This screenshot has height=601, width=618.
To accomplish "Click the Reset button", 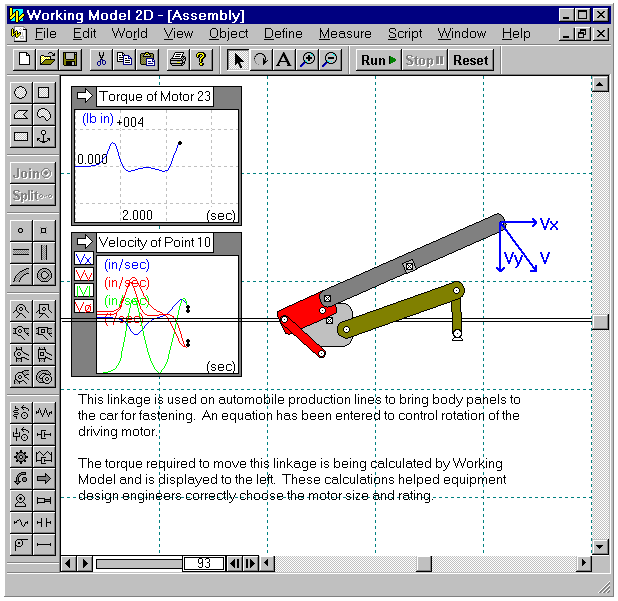I will point(471,60).
